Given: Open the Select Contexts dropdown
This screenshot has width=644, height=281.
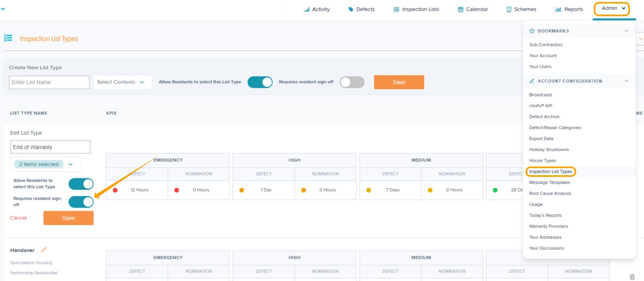Looking at the screenshot, I should (x=122, y=82).
